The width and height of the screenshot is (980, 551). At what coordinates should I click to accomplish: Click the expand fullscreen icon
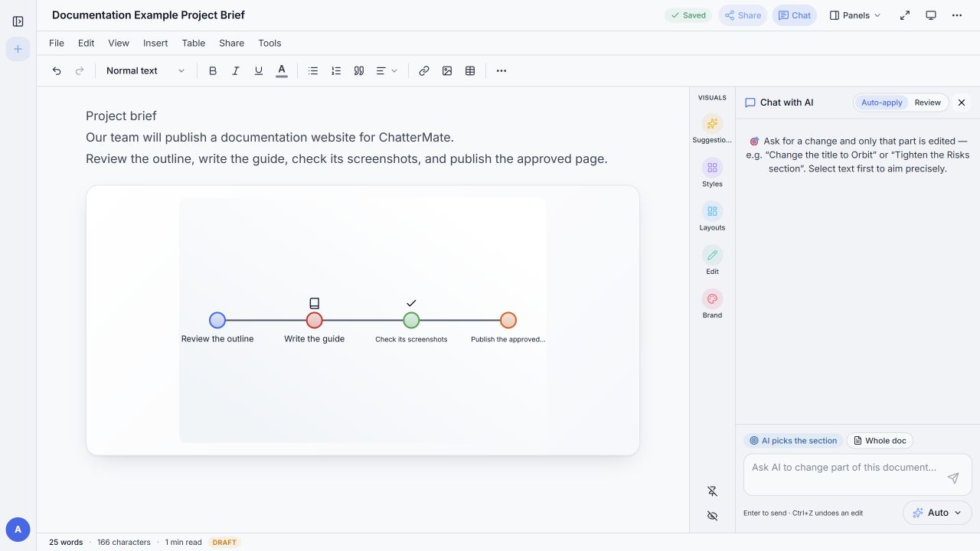coord(905,15)
